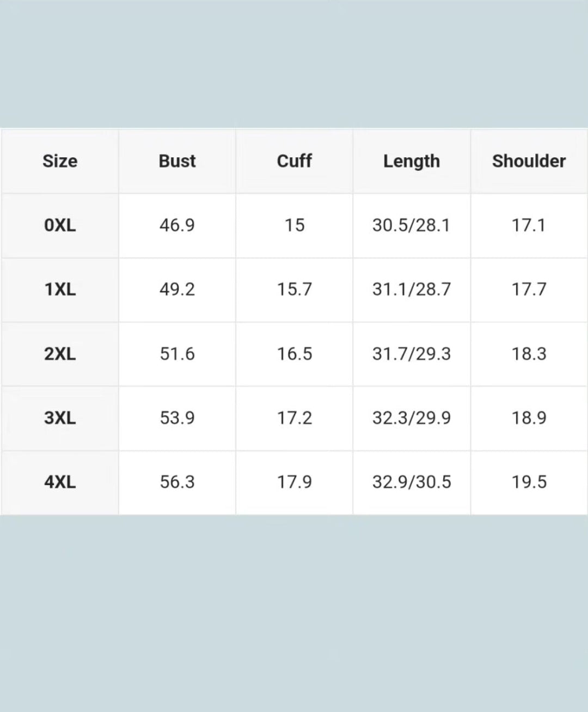Click the 51.6 bust measurement
588x712 pixels.
177,354
